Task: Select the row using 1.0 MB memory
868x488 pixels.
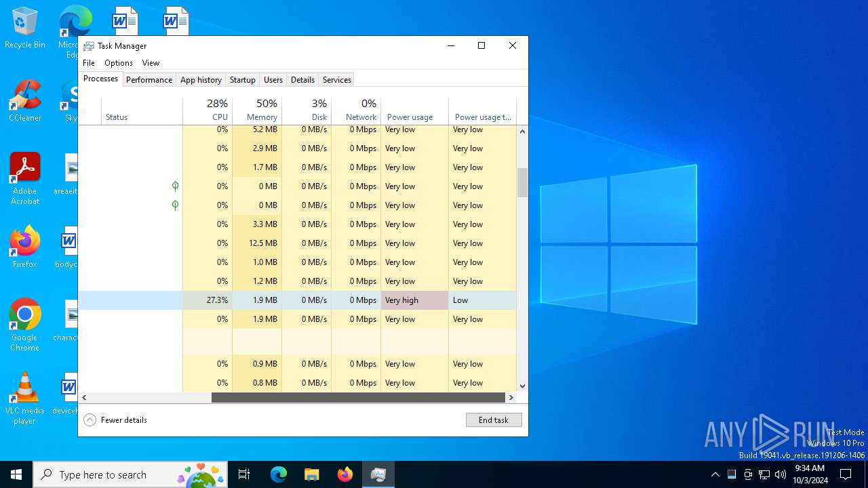Action: click(x=298, y=262)
